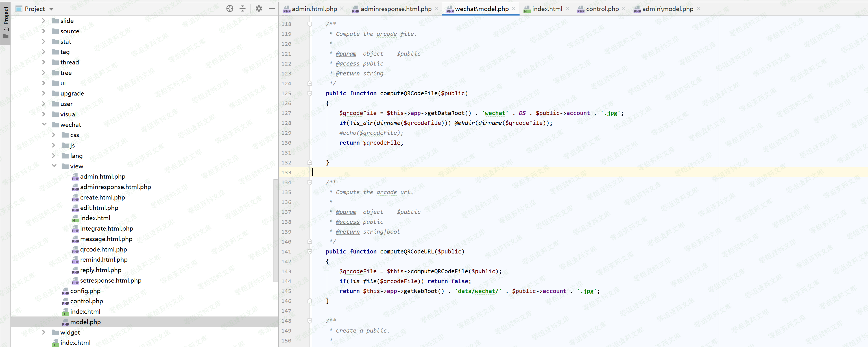
Task: Switch to admin\model.php tab
Action: point(667,9)
